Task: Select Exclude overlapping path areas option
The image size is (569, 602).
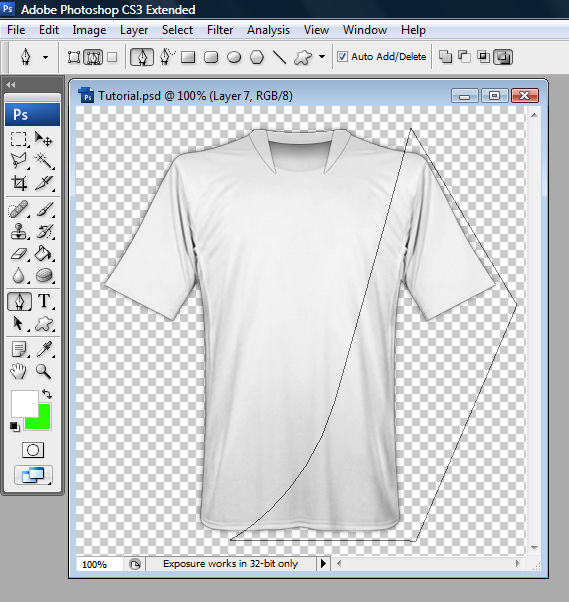Action: (503, 57)
